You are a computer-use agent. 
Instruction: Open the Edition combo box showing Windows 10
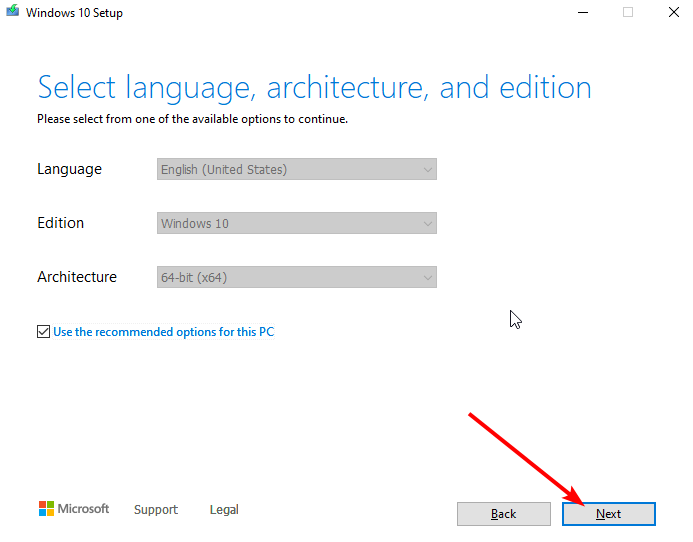296,223
